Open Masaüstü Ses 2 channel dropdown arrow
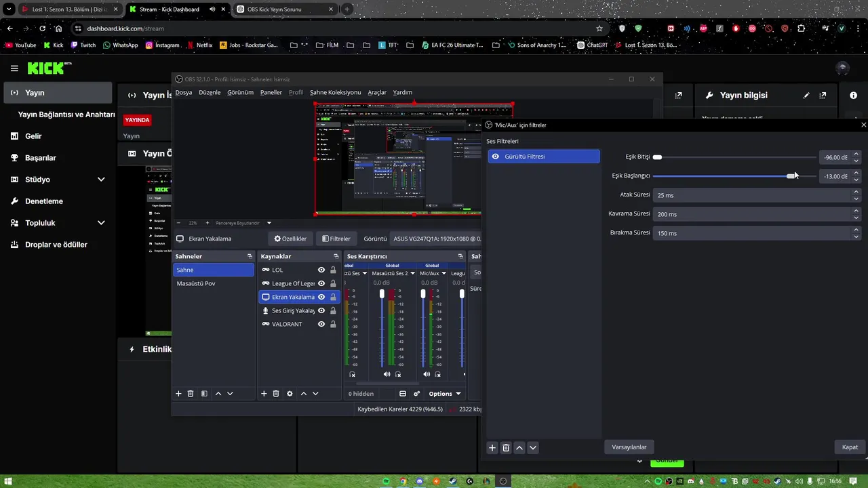Screen dimensions: 868x488 click(412, 274)
